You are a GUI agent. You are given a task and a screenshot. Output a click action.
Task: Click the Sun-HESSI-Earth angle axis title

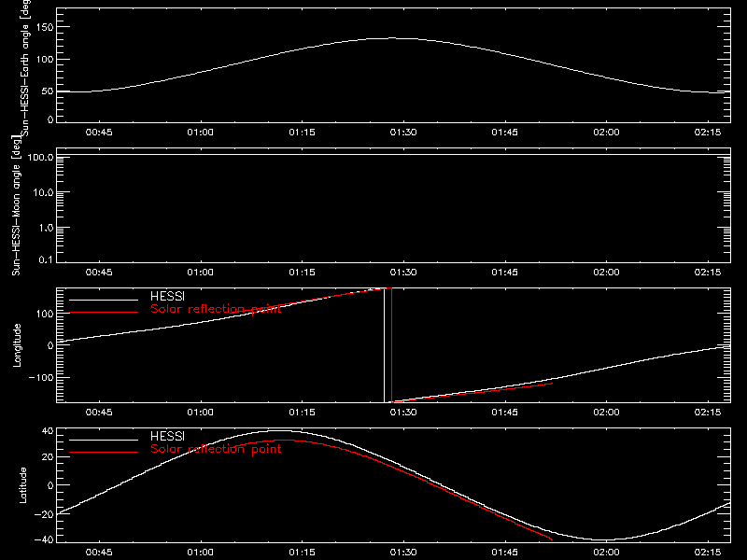tap(25, 67)
